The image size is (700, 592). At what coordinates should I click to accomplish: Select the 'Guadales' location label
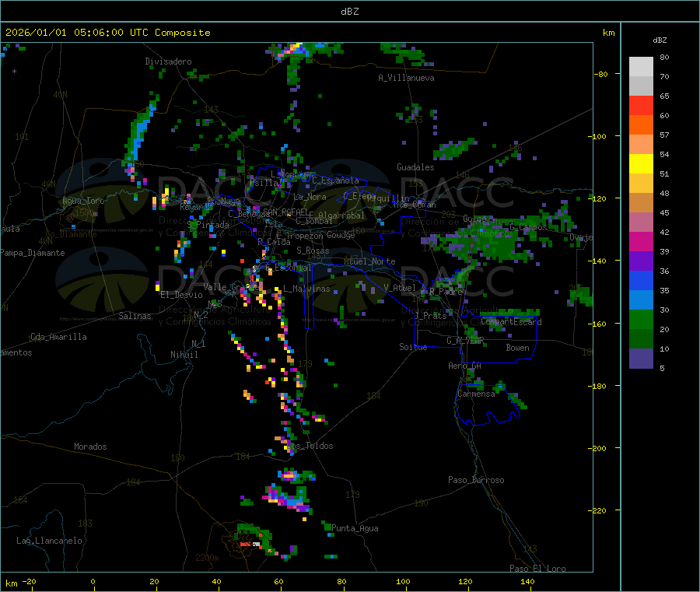coord(415,167)
